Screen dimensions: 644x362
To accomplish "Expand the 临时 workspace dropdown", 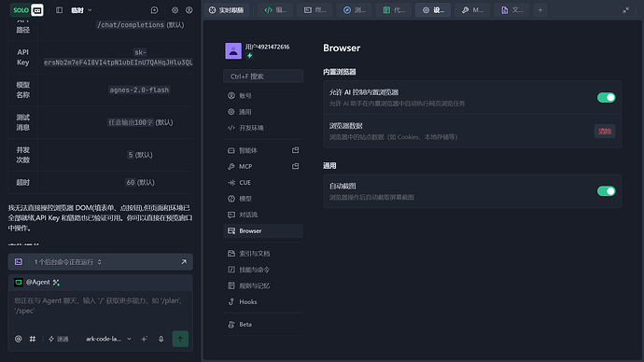I will [81, 10].
